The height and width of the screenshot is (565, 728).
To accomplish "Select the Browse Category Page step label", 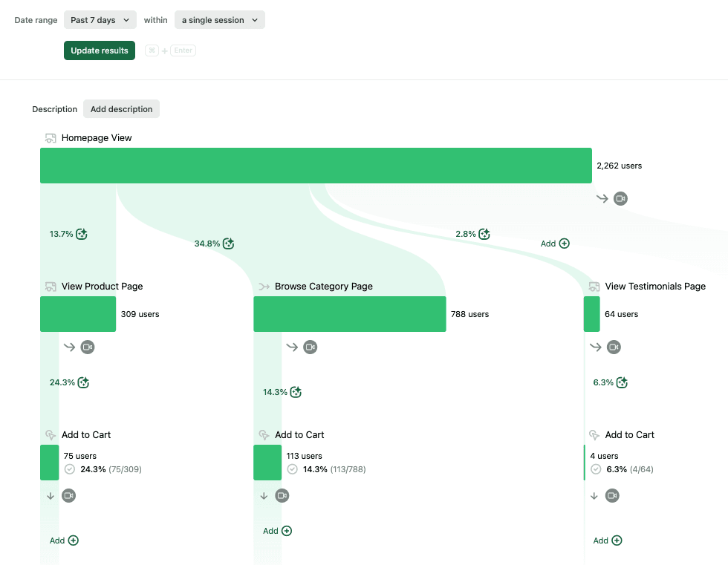I will tap(322, 286).
